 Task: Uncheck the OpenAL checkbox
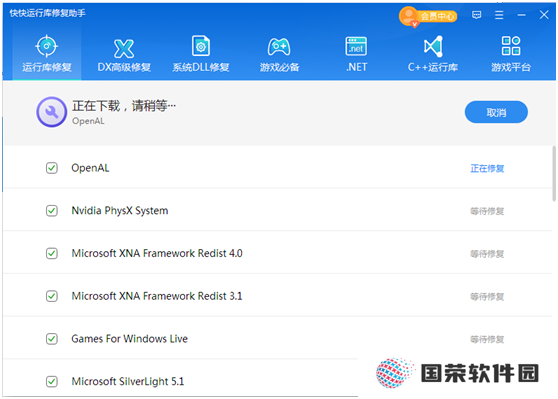coord(52,168)
